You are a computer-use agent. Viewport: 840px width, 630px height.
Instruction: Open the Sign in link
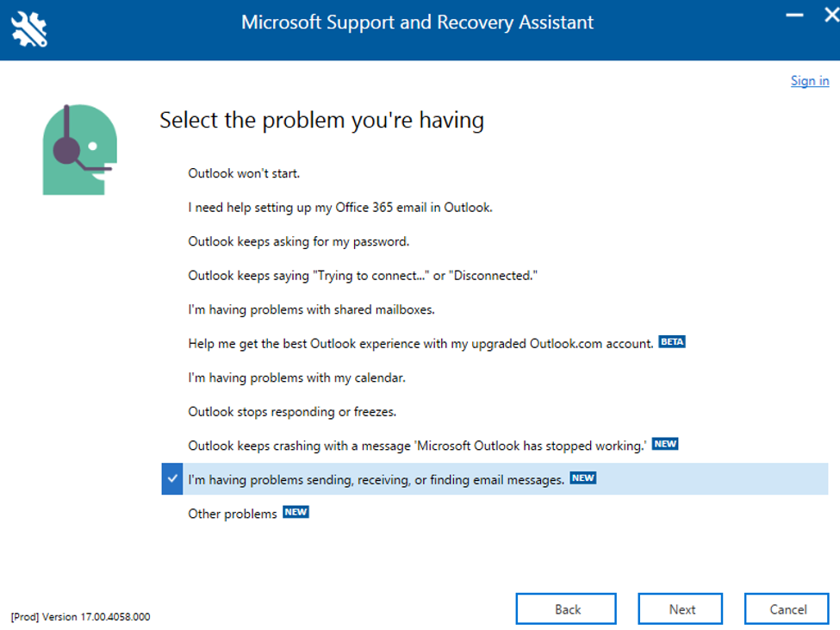(x=810, y=81)
